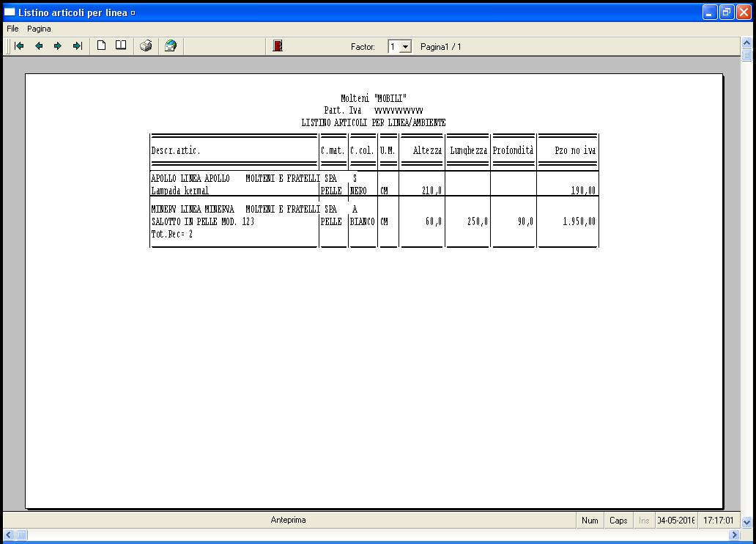Click the '90,0' depth value
This screenshot has width=756, height=544.
525,221
